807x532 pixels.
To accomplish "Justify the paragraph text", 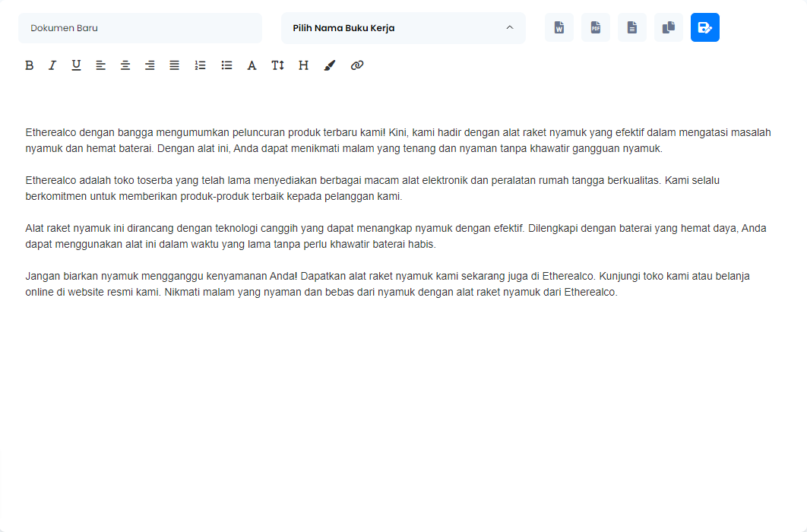I will click(174, 65).
